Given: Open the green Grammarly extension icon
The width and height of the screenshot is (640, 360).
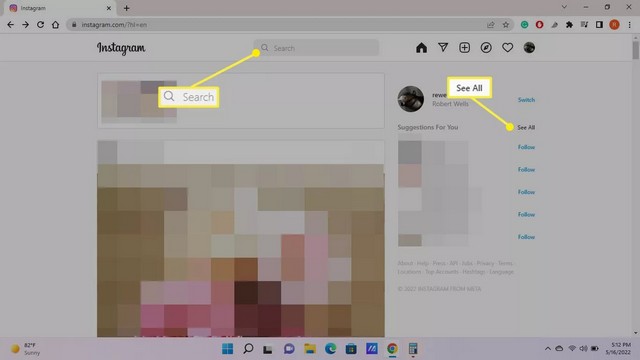Looking at the screenshot, I should point(524,24).
